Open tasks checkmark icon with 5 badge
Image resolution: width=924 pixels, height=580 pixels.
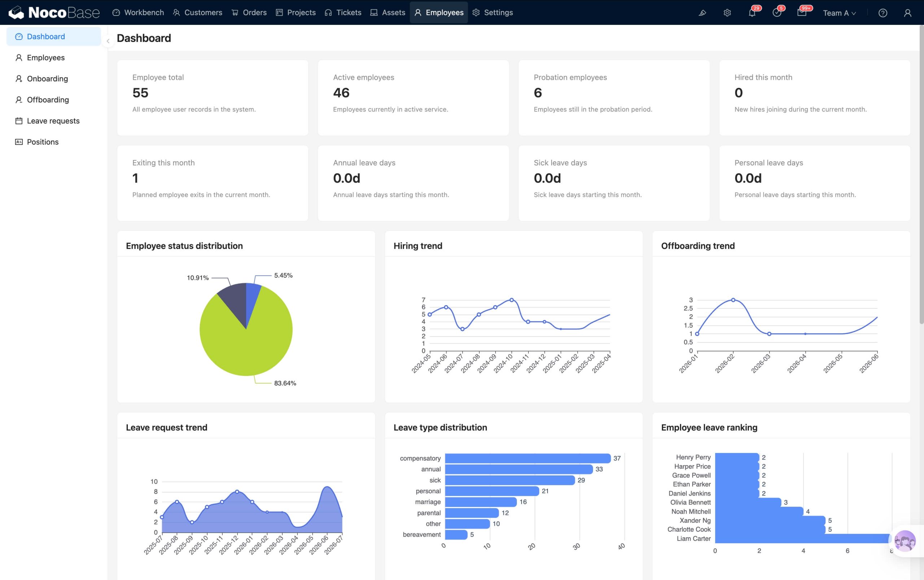(777, 13)
